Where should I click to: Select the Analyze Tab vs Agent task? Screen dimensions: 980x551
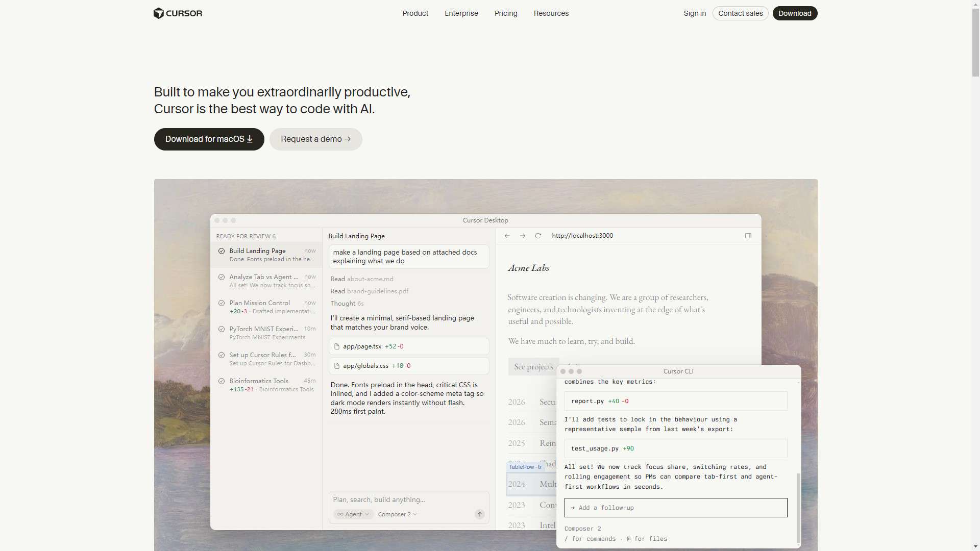pyautogui.click(x=266, y=281)
